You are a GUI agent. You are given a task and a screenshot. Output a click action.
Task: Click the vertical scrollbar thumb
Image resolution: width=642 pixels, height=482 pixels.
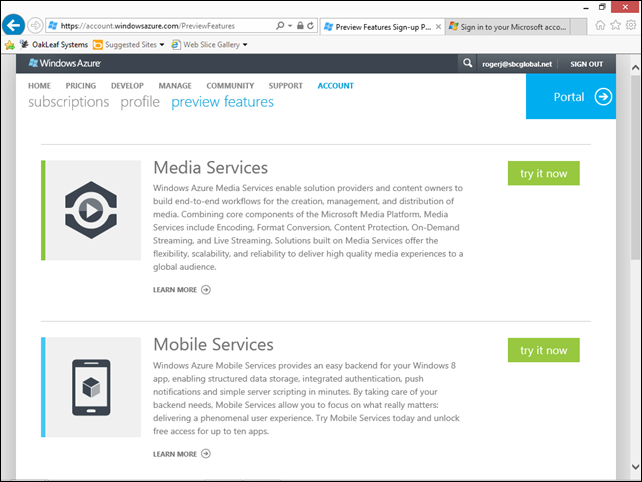[x=635, y=167]
